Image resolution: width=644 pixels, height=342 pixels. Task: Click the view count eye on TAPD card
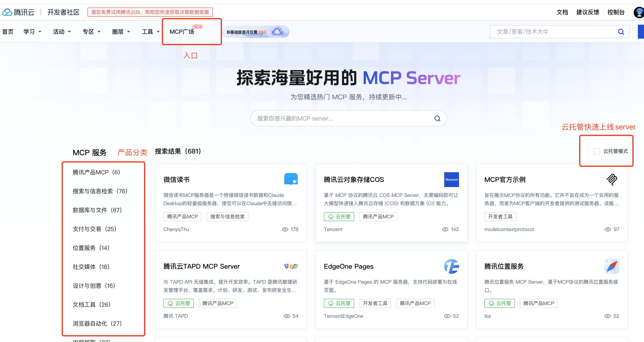click(287, 316)
